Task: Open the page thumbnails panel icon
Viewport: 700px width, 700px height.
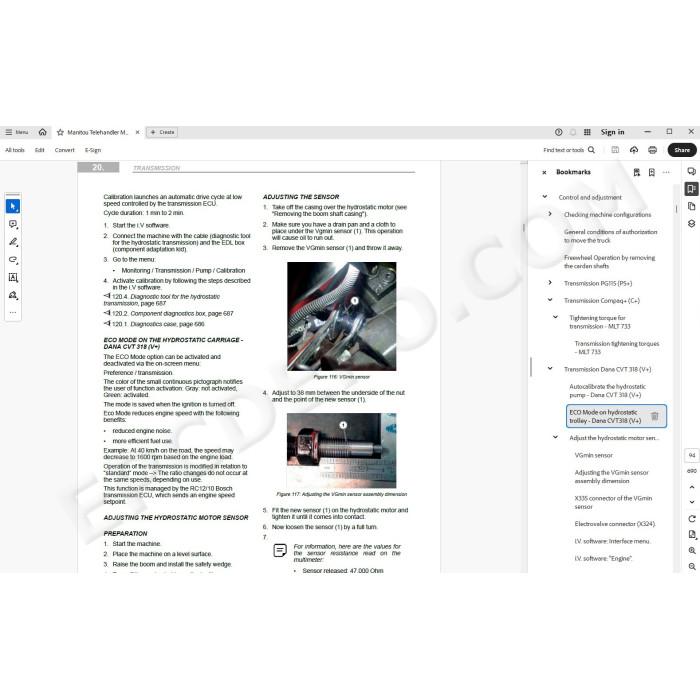Action: click(692, 206)
